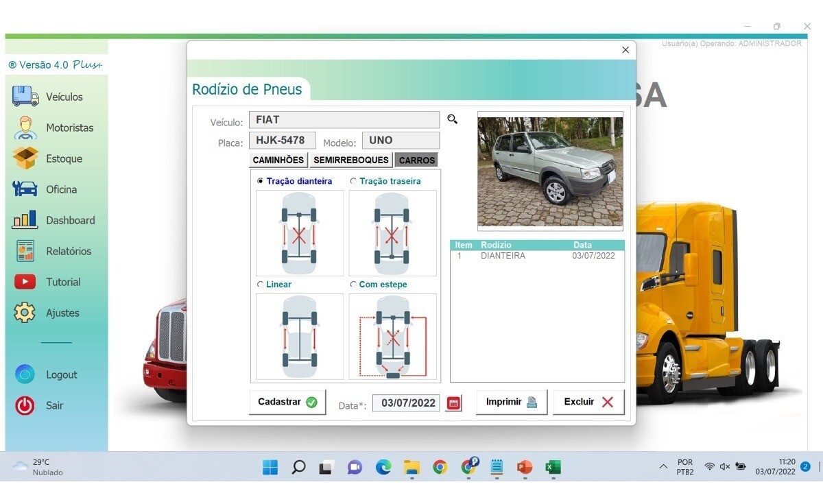
Task: Open the Ajustes gear icon
Action: (x=25, y=313)
